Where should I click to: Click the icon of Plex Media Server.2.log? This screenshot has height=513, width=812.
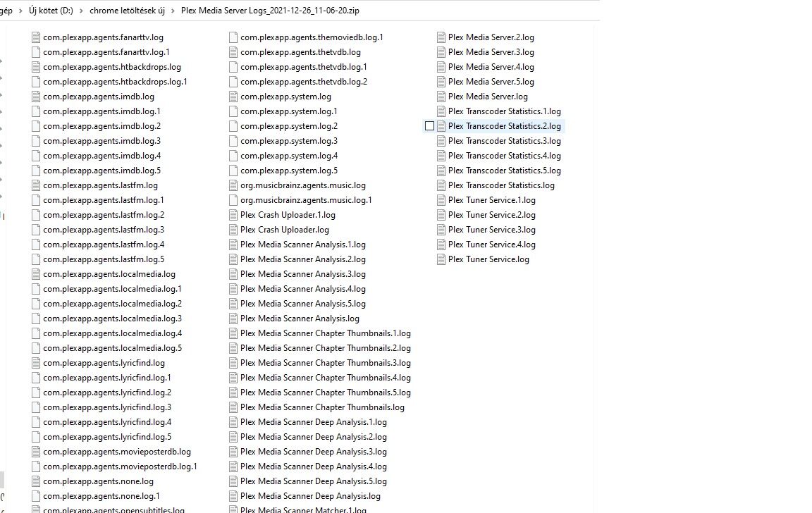441,37
